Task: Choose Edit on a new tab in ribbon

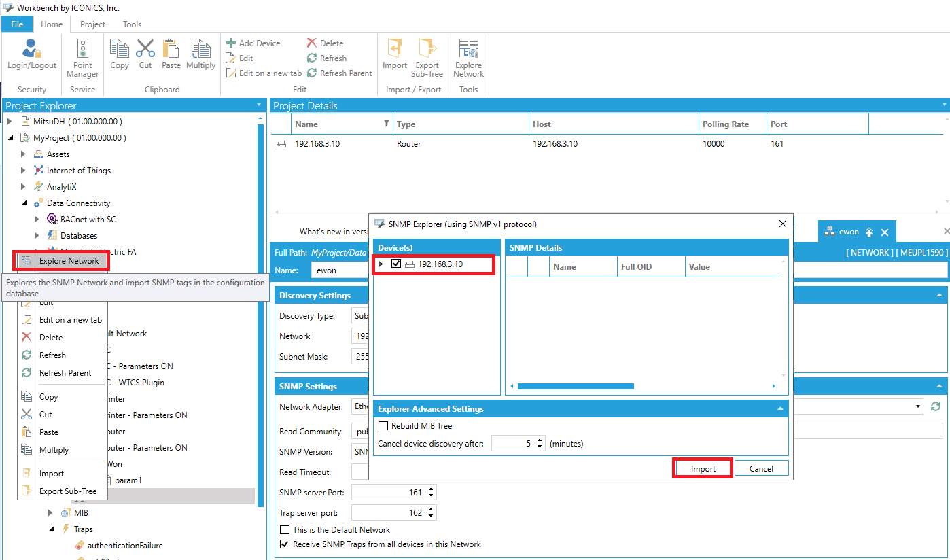Action: pos(264,73)
